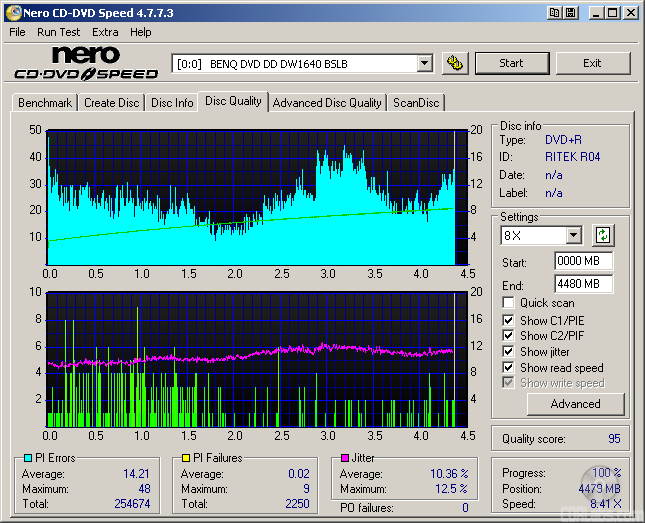This screenshot has width=645, height=523.
Task: Expand the 8X scan speed dropdown
Action: coord(573,236)
